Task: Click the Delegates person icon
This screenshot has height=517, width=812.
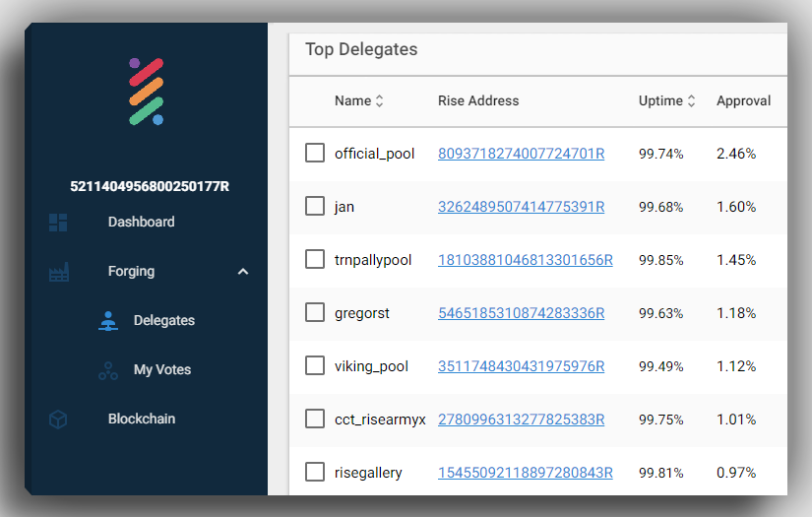Action: (x=108, y=321)
